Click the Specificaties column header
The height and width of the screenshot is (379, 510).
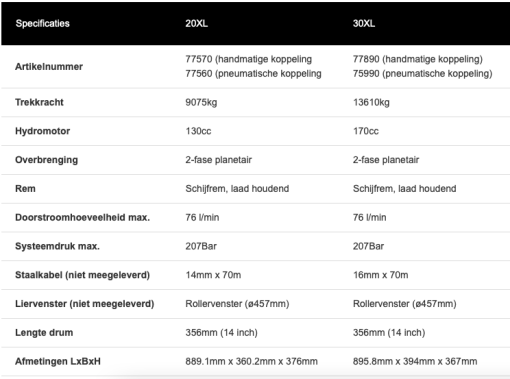point(43,23)
